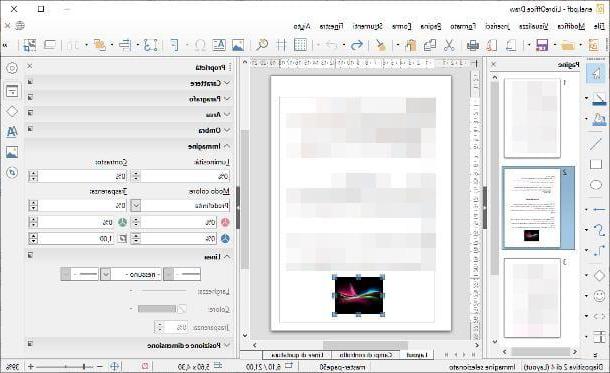Open the Formato menu
The image size is (610, 373).
pos(463,26)
